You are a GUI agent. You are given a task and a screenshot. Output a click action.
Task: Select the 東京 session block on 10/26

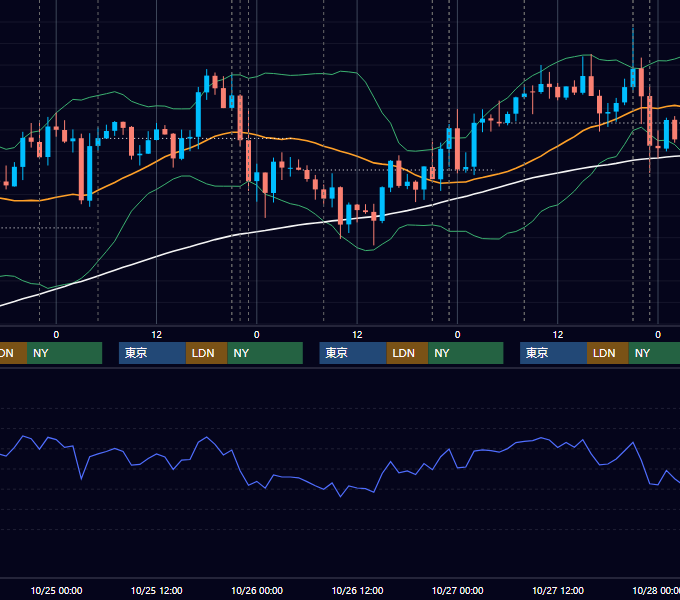point(353,353)
